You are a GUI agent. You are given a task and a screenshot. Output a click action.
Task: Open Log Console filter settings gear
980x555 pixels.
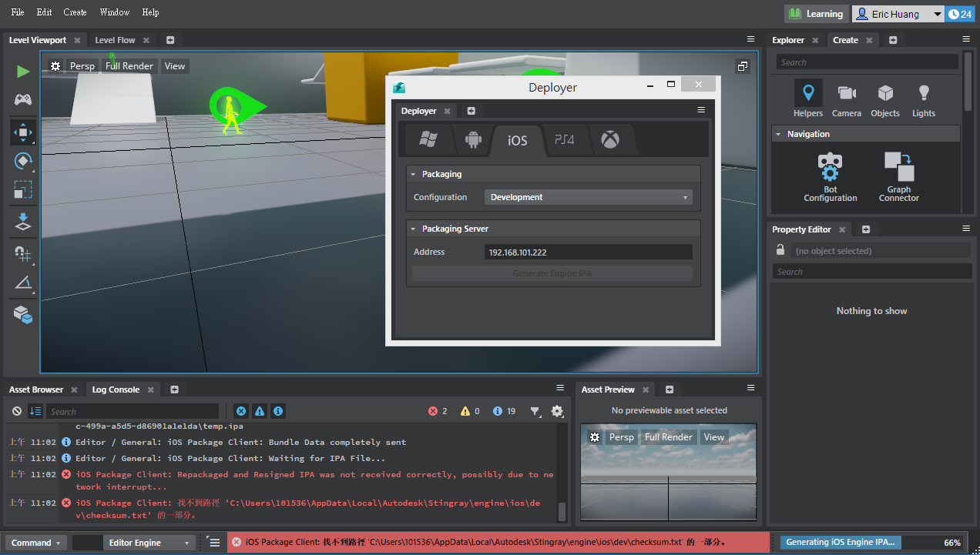[x=557, y=411]
